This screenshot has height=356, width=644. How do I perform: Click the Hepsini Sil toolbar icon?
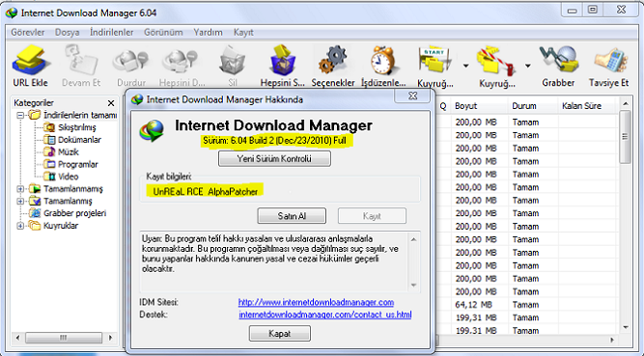(x=283, y=61)
